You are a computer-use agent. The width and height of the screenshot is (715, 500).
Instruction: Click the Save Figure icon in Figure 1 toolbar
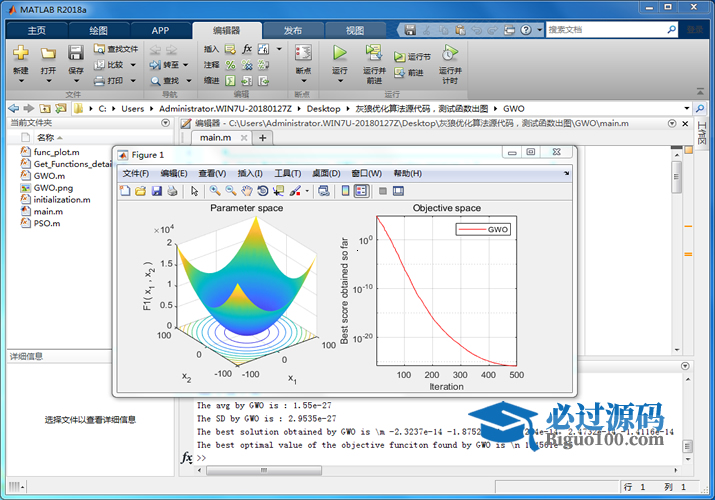pos(156,191)
